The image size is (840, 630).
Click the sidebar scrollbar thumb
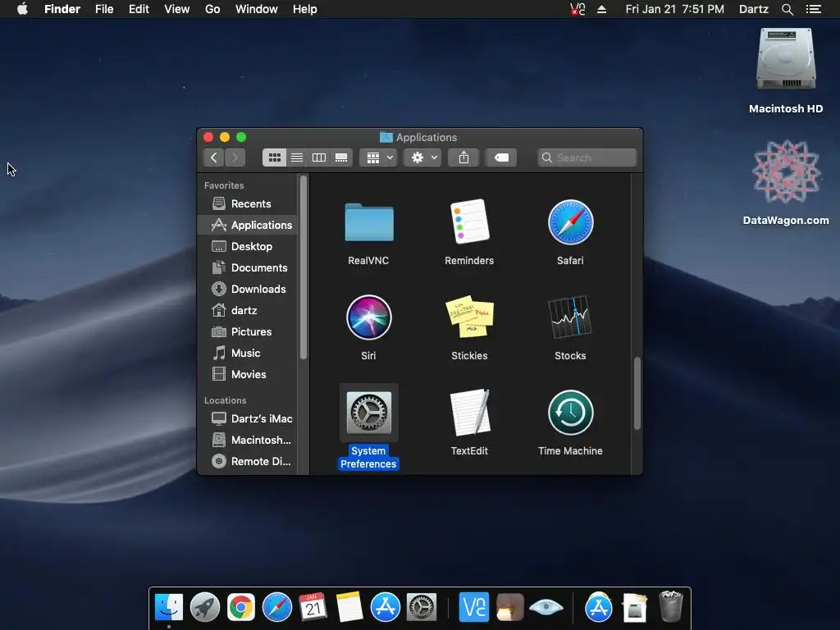pos(304,267)
